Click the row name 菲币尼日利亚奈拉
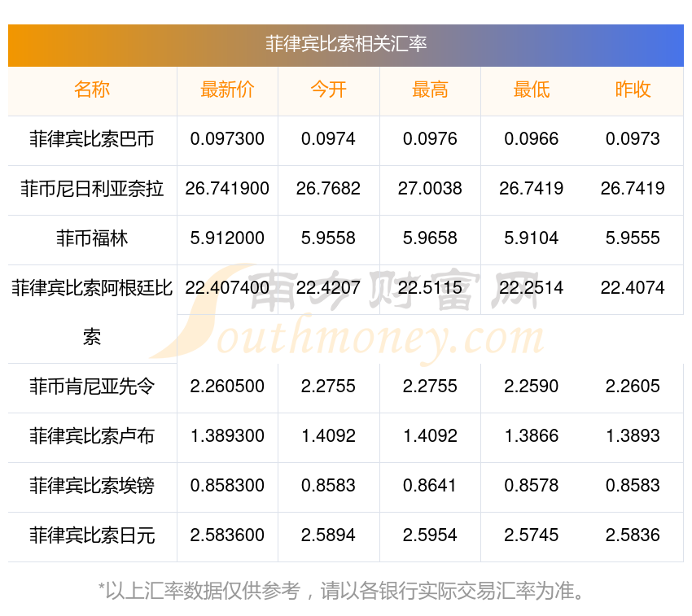The height and width of the screenshot is (616, 692). tap(92, 189)
